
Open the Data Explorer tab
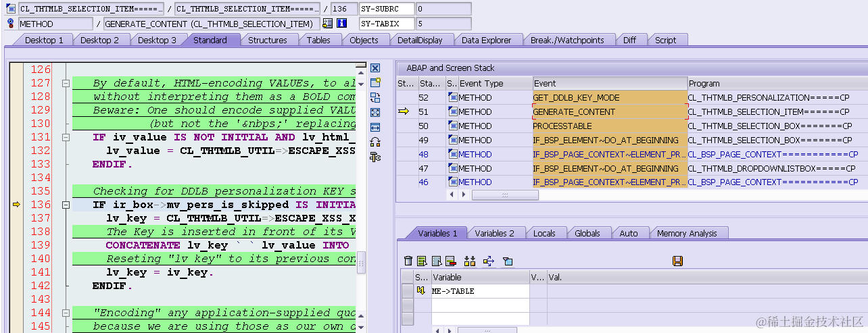(x=487, y=40)
